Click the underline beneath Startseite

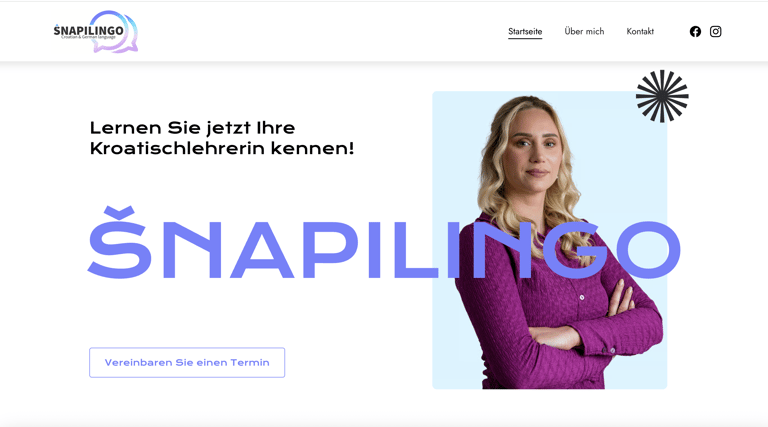coord(525,38)
